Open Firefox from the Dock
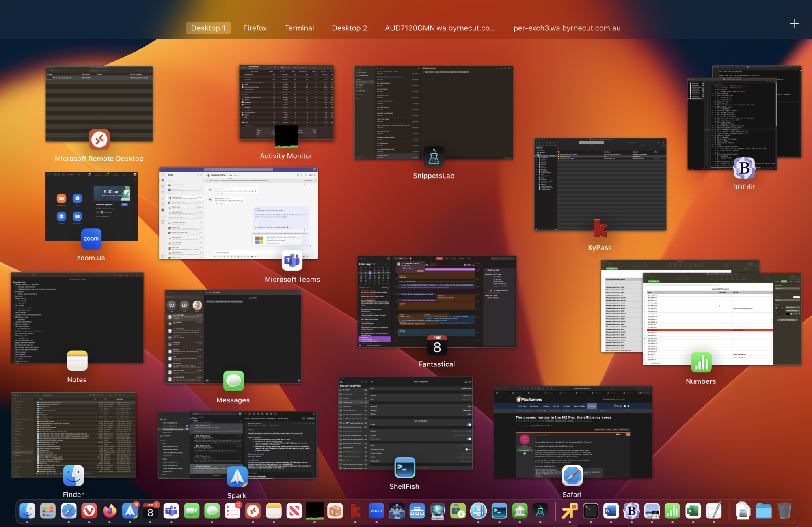812x527 pixels. point(109,511)
